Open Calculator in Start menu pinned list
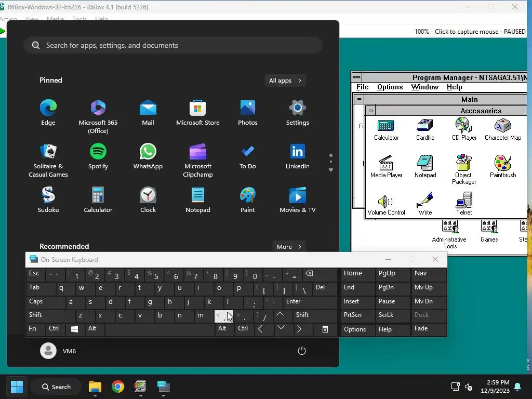Screen dimensions: 532x399 pos(98,200)
